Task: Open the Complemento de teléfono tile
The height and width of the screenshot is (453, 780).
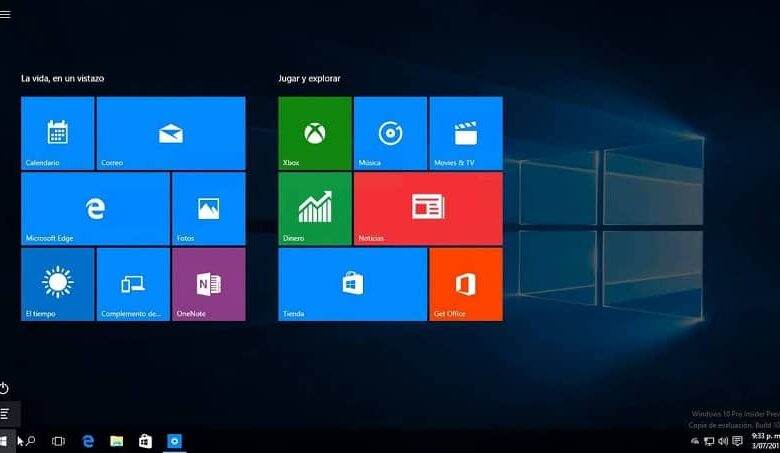Action: [133, 284]
